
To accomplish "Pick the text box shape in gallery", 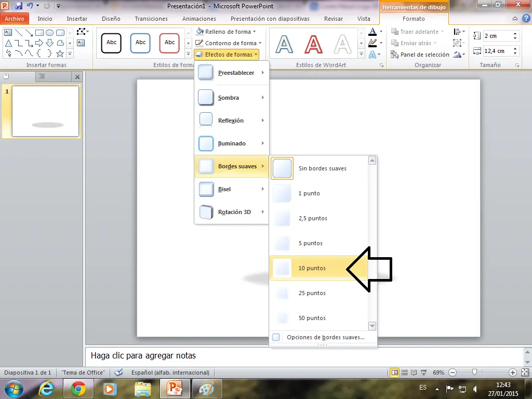I will click(x=8, y=33).
